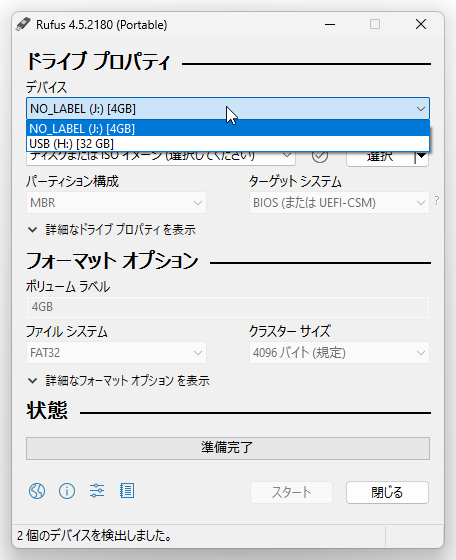This screenshot has height=560, width=456.
Task: Open the MBR partition scheme dropdown
Action: click(x=116, y=203)
